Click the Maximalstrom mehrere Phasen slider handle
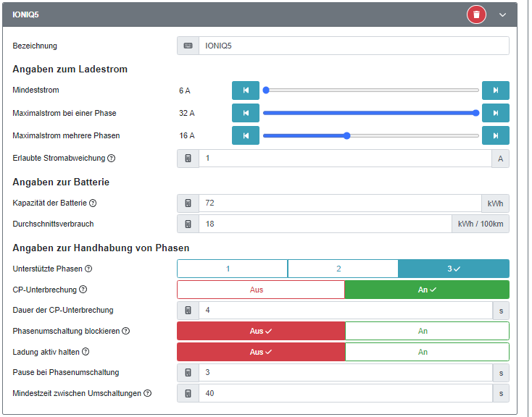The width and height of the screenshot is (532, 417). tap(347, 135)
